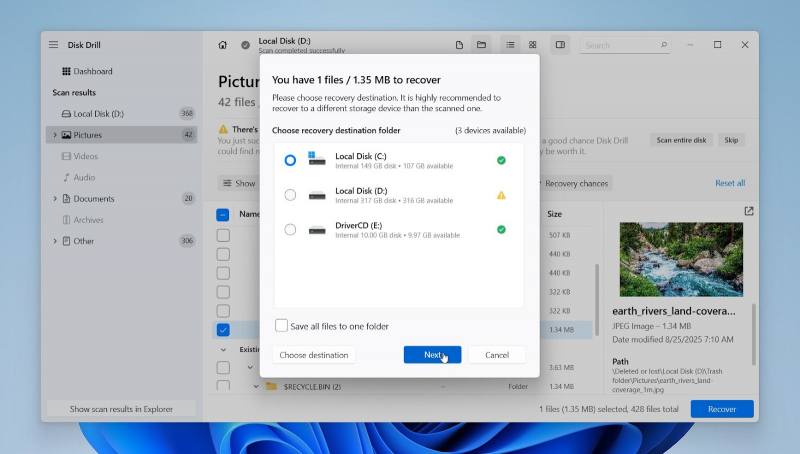Image resolution: width=800 pixels, height=454 pixels.
Task: Go to the Home screen icon
Action: (x=222, y=45)
